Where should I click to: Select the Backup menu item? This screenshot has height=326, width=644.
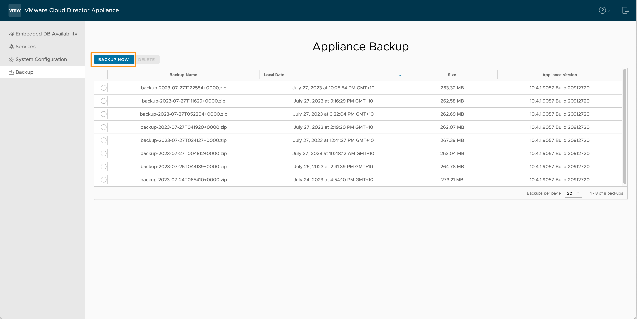(x=42, y=72)
